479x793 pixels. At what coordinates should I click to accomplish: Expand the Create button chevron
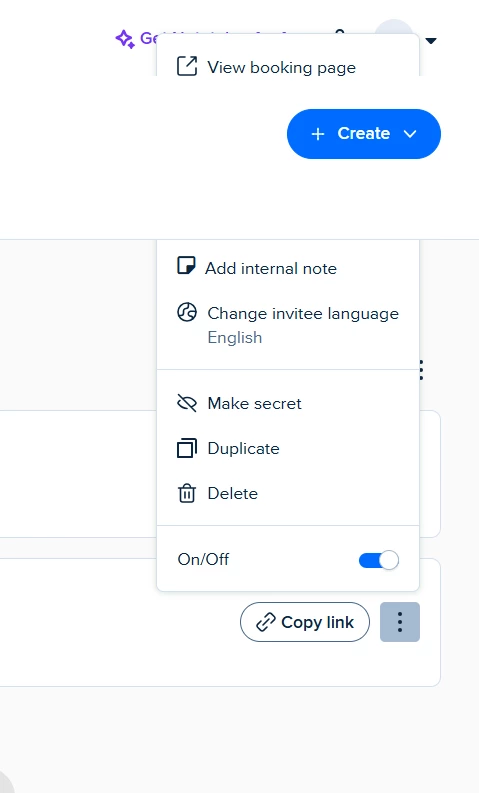point(410,134)
